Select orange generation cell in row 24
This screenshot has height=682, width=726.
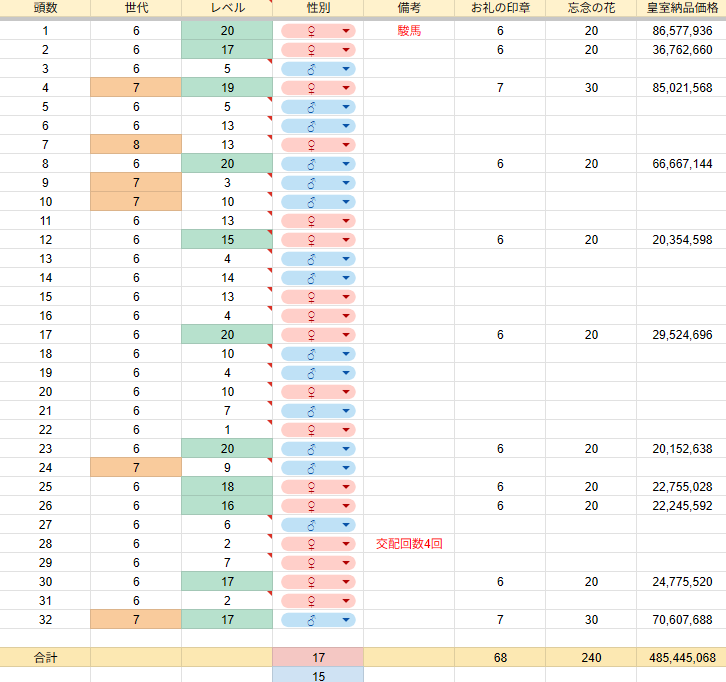pyautogui.click(x=136, y=468)
